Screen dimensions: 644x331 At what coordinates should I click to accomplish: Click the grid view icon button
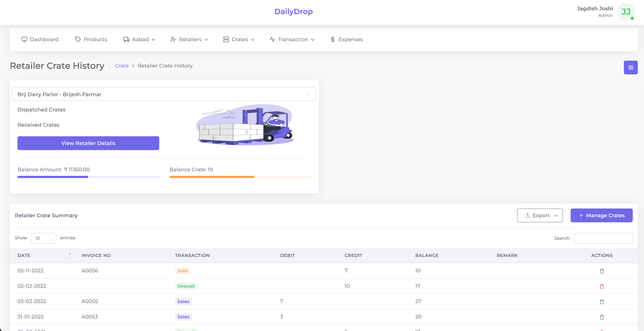631,68
